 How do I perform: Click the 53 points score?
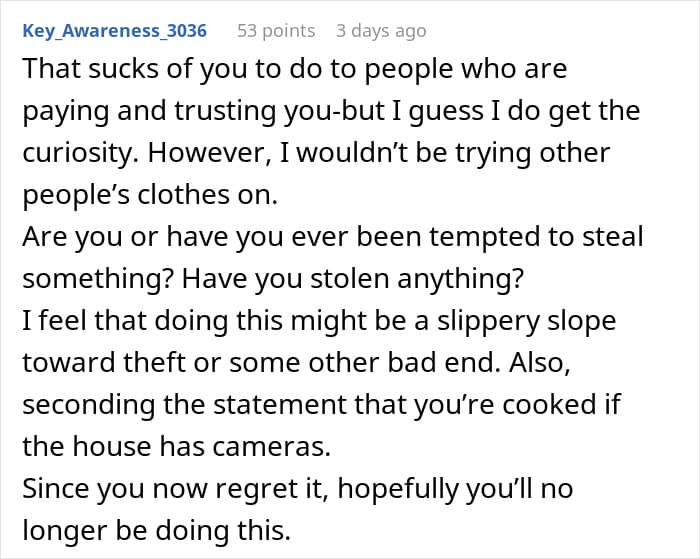276,31
